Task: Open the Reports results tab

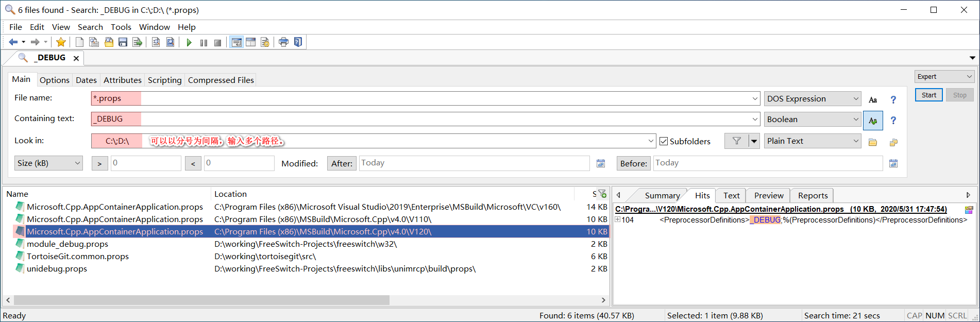Action: [813, 195]
